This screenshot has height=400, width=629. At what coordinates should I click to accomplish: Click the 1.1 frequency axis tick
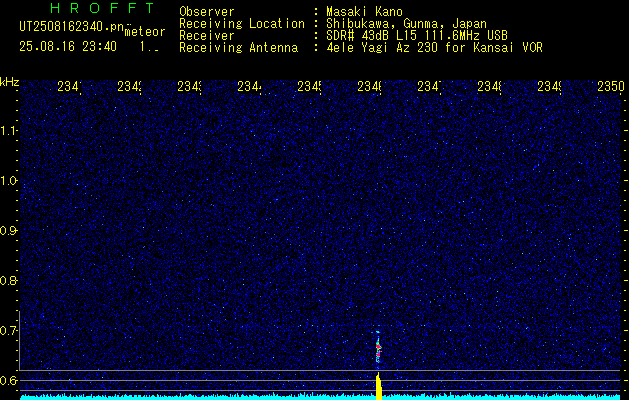coord(8,131)
